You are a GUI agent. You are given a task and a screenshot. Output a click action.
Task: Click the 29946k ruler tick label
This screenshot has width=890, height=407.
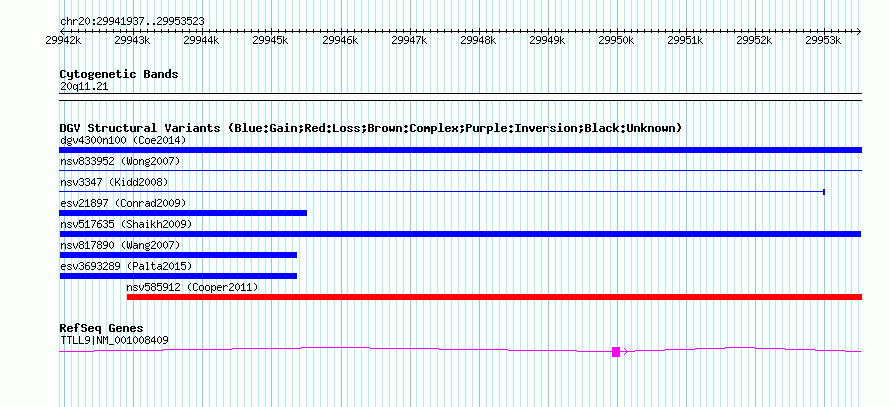[x=340, y=40]
